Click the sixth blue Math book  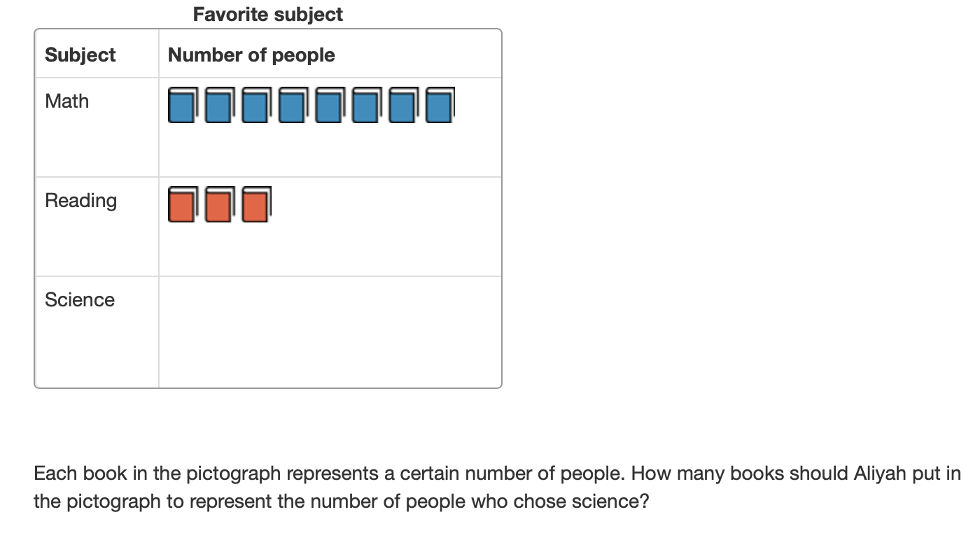tap(365, 106)
